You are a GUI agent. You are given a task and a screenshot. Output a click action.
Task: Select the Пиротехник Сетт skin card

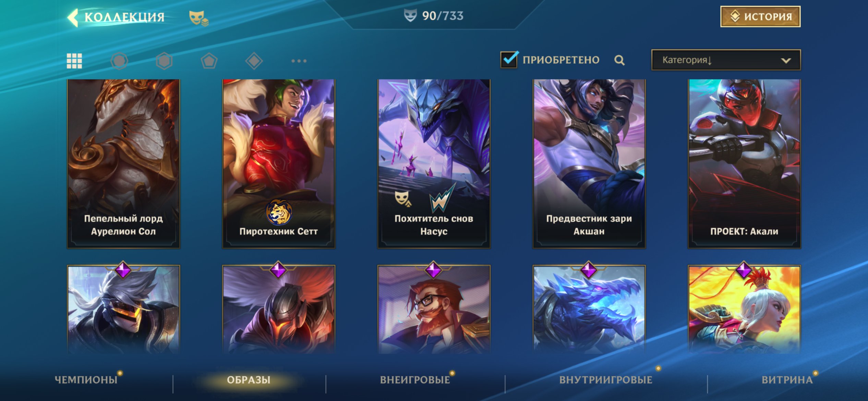[279, 163]
